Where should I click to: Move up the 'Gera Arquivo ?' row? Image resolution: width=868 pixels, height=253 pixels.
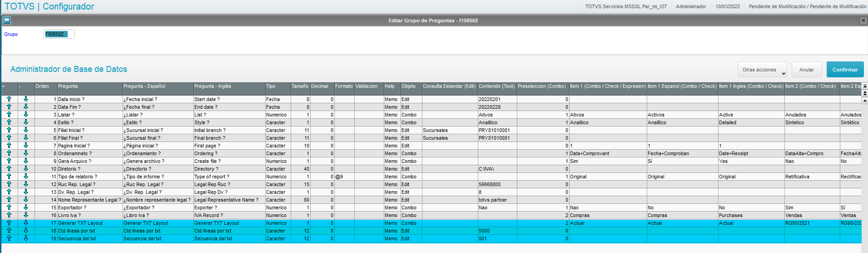click(x=9, y=161)
